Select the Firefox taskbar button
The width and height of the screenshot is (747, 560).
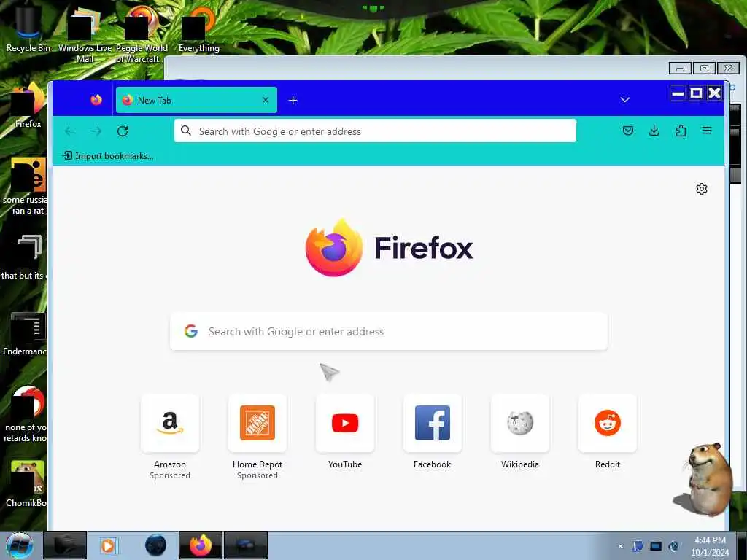click(201, 545)
